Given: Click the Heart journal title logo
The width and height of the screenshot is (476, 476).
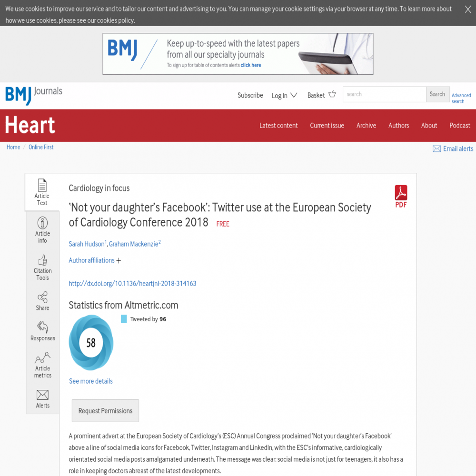Looking at the screenshot, I should 30,125.
